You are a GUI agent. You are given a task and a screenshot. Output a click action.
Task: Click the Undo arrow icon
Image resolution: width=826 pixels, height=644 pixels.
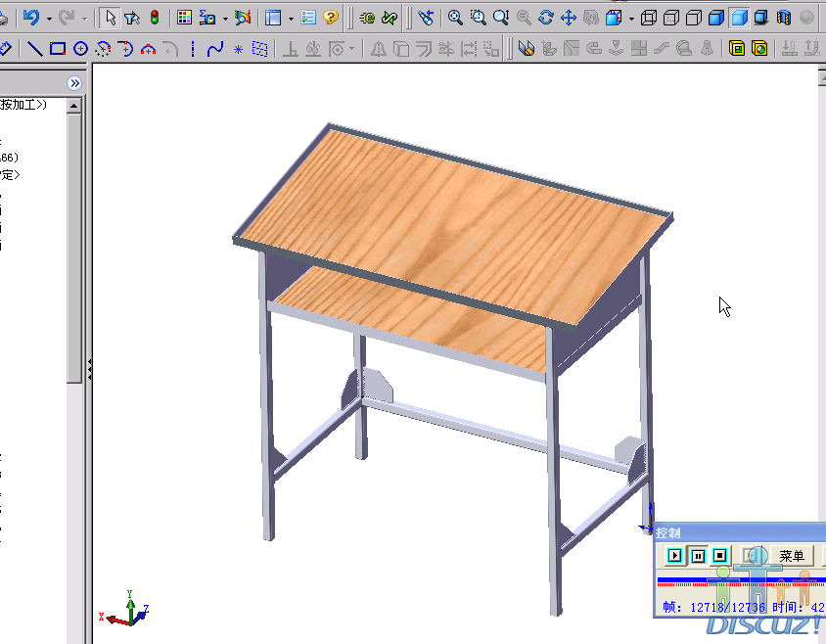pyautogui.click(x=31, y=18)
